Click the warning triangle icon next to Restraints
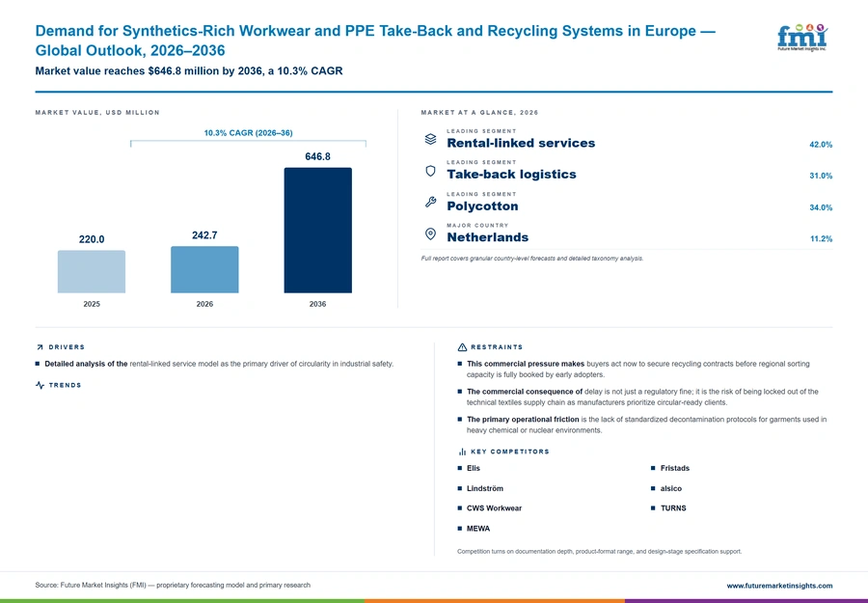Viewport: 868px width, 603px height. coord(462,347)
